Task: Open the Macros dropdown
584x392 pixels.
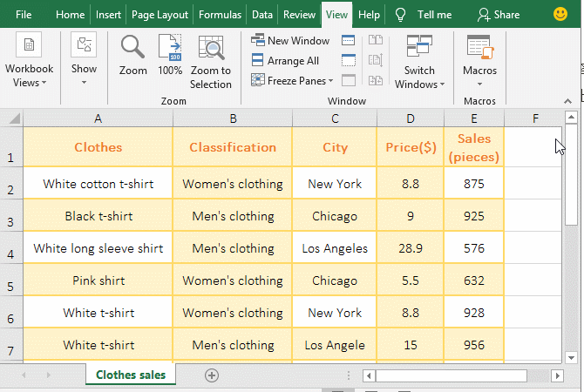Action: (x=479, y=60)
